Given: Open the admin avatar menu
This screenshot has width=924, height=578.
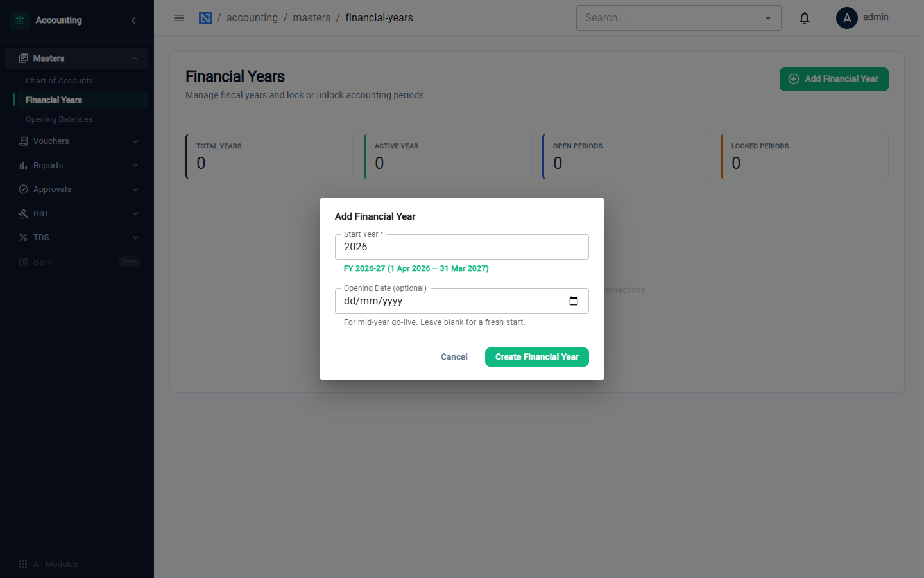Looking at the screenshot, I should (x=847, y=18).
